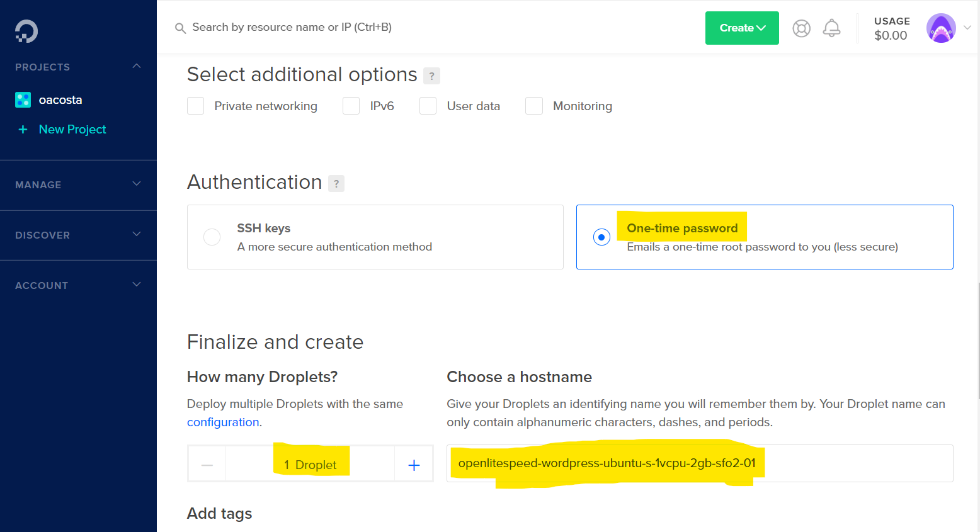Click the question mark next to Authentication
980x532 pixels.
coord(336,183)
